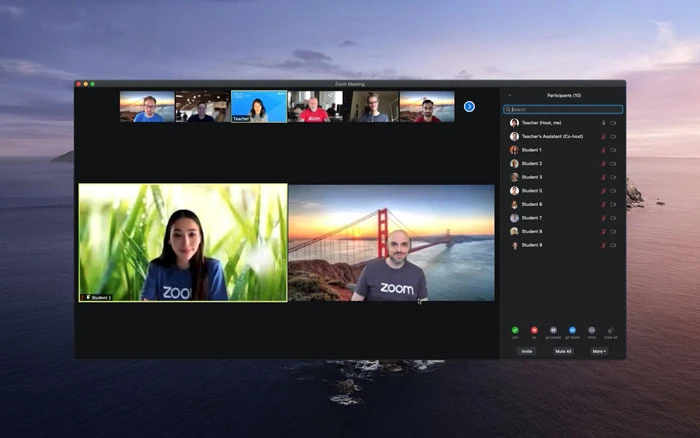Screen dimensions: 700x438
Task: Collapse the Participants panel with top-left chevron
Action: click(x=509, y=95)
